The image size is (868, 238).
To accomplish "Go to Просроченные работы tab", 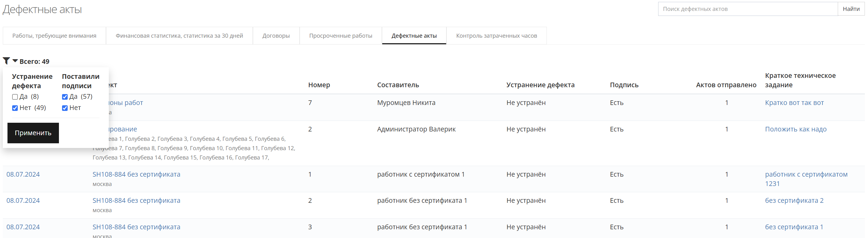I will [x=340, y=36].
